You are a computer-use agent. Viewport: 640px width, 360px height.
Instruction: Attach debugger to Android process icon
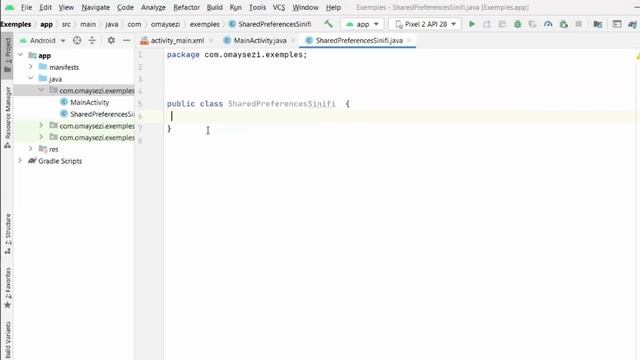click(564, 24)
